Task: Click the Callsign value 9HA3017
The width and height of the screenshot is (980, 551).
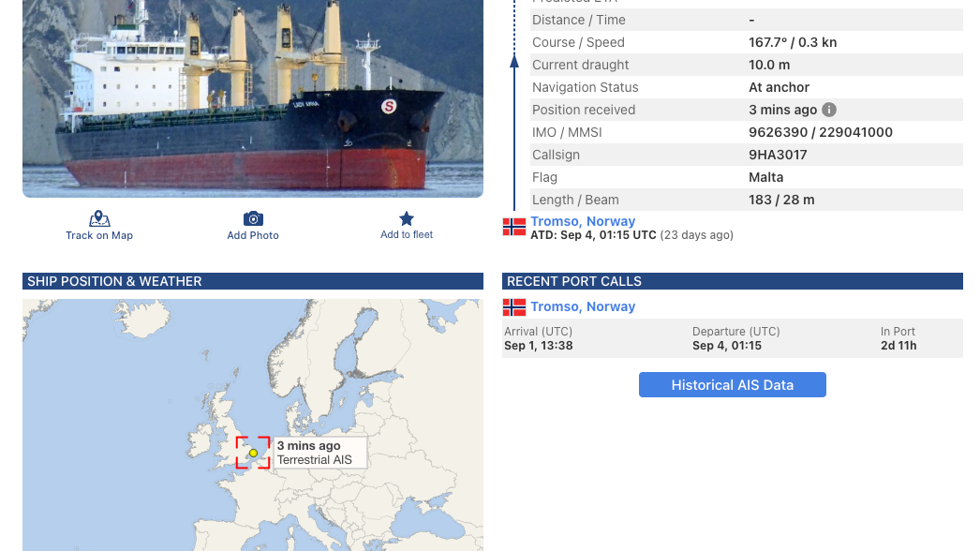Action: [778, 155]
